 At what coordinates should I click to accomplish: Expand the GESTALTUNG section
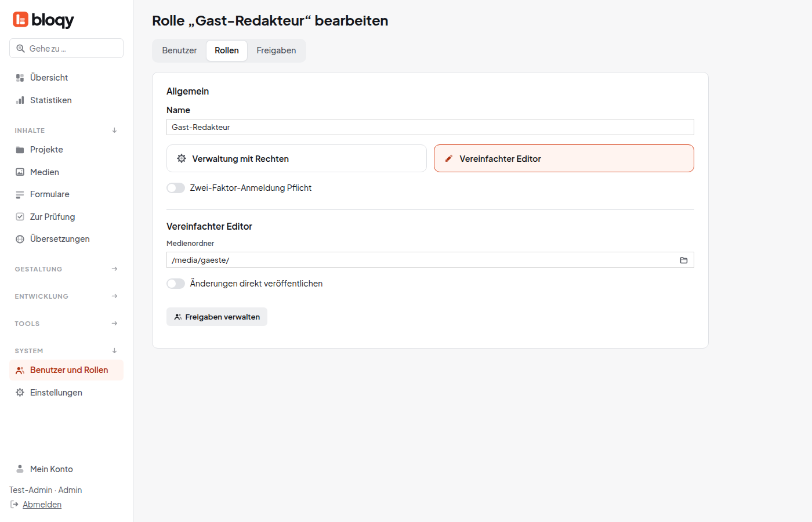click(66, 269)
